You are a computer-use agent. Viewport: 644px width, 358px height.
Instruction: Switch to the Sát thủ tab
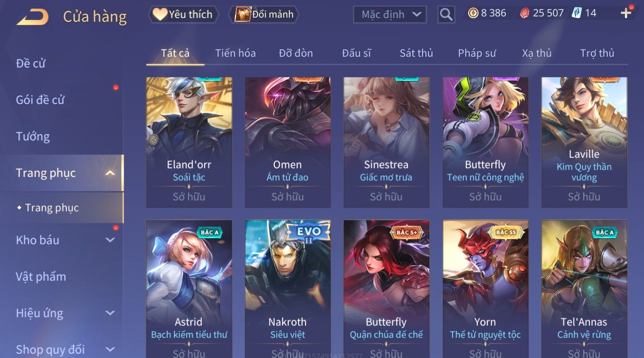416,53
